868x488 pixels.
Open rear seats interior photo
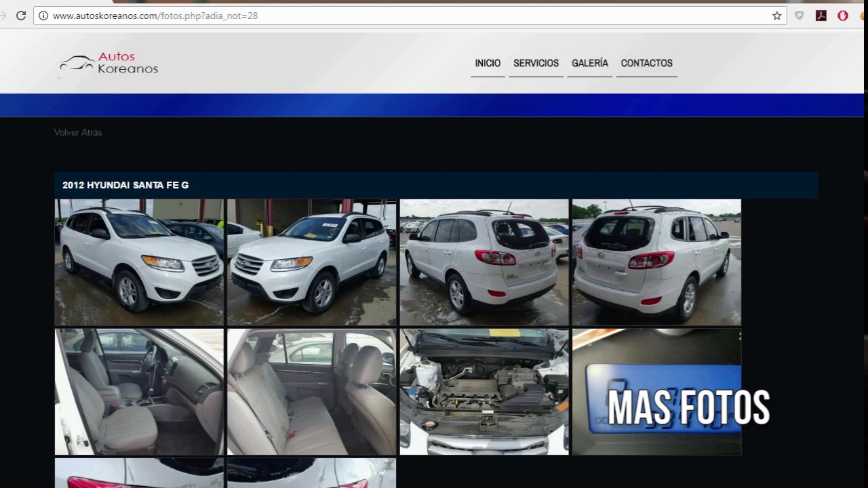click(x=312, y=392)
